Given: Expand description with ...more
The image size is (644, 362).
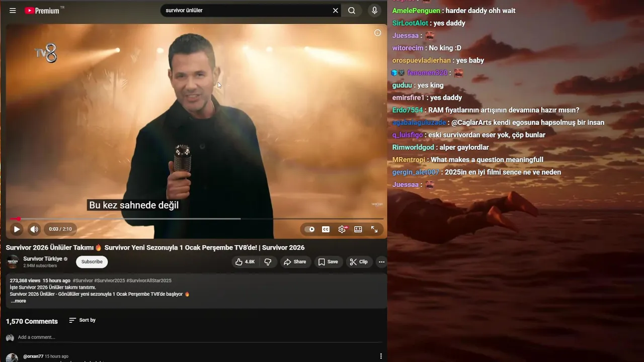Looking at the screenshot, I should tap(19, 301).
